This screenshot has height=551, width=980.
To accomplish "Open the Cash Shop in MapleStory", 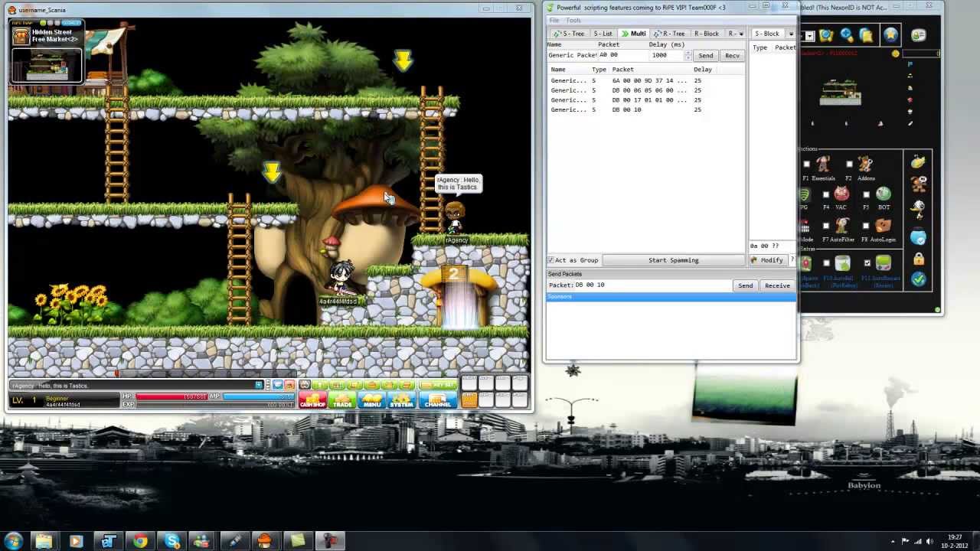I will click(x=312, y=399).
